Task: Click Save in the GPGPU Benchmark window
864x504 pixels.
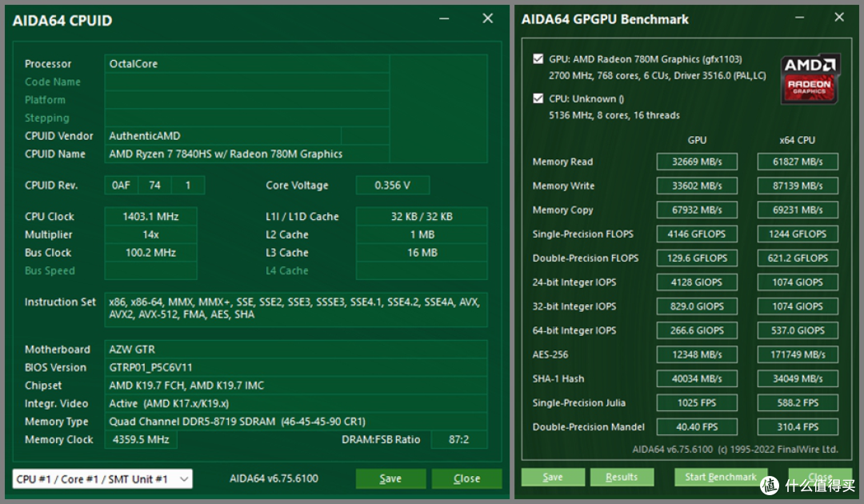Action: coord(553,477)
